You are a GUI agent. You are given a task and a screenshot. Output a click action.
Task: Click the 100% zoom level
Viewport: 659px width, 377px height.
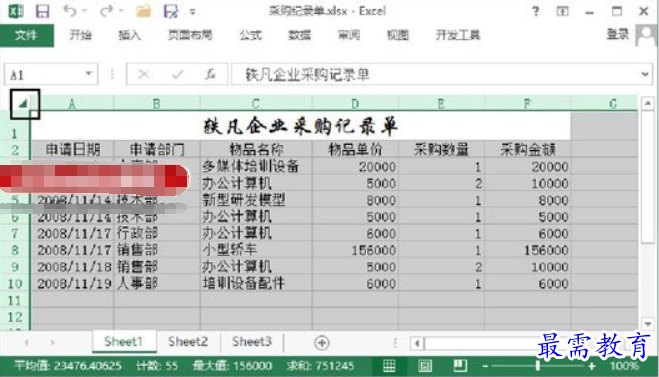pos(625,366)
